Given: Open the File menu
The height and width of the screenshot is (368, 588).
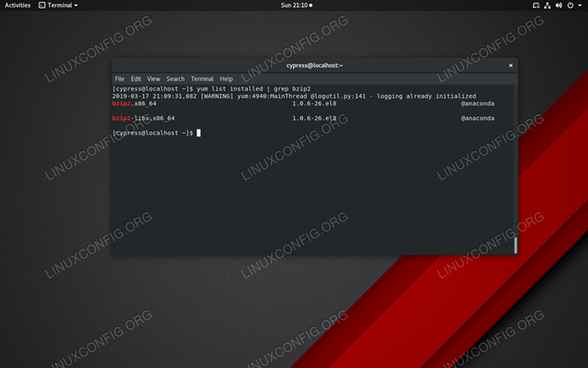Looking at the screenshot, I should (x=119, y=79).
